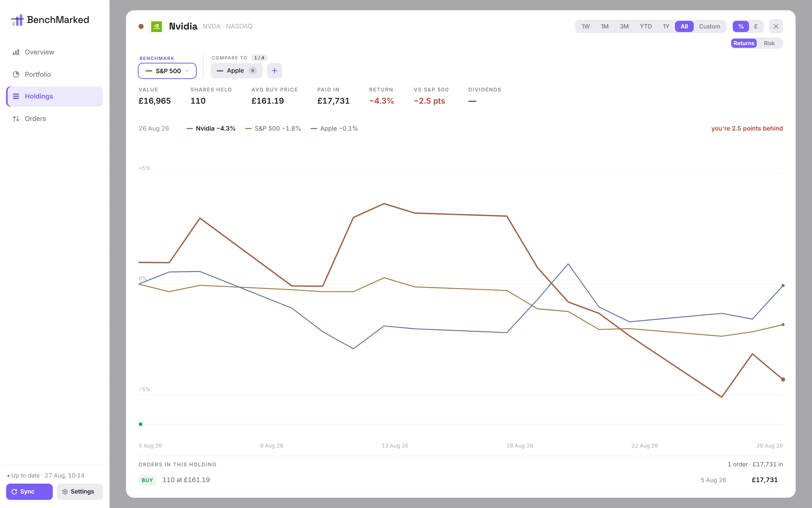Click the £16,965 value figure

pos(155,101)
